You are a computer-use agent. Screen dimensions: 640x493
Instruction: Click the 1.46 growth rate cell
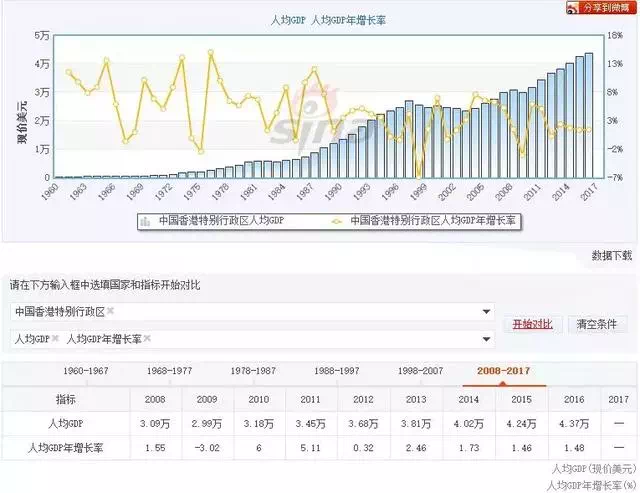521,448
